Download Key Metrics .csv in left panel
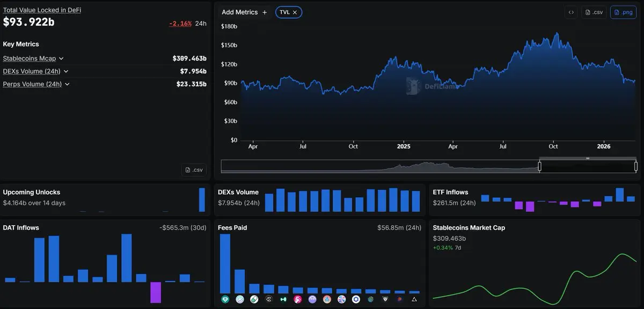The image size is (644, 309). tap(194, 170)
